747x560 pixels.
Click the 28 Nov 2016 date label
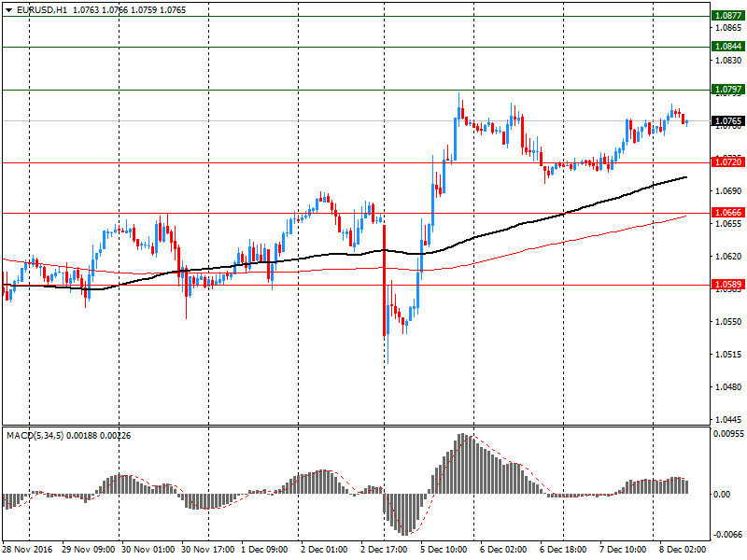pyautogui.click(x=28, y=549)
